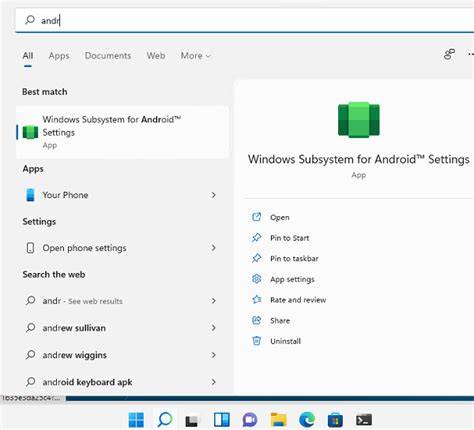Screen dimensions: 474x430
Task: Click the Your Phone app icon
Action: (30, 195)
